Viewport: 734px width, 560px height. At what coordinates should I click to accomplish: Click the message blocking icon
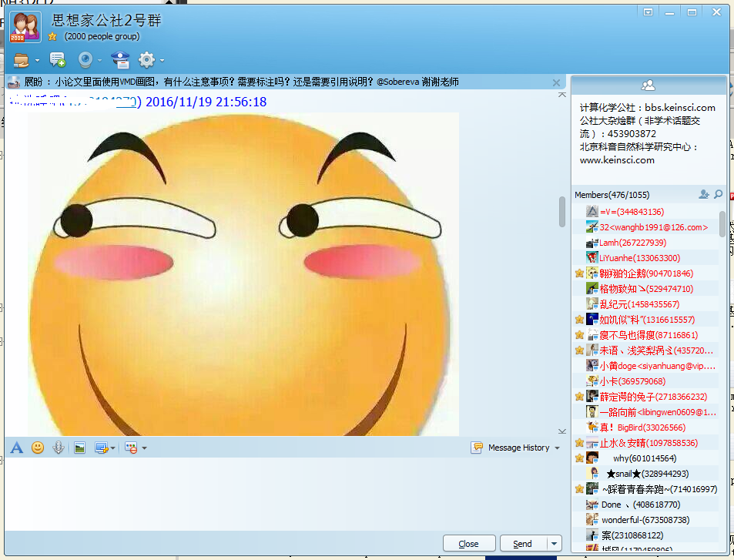(x=131, y=448)
